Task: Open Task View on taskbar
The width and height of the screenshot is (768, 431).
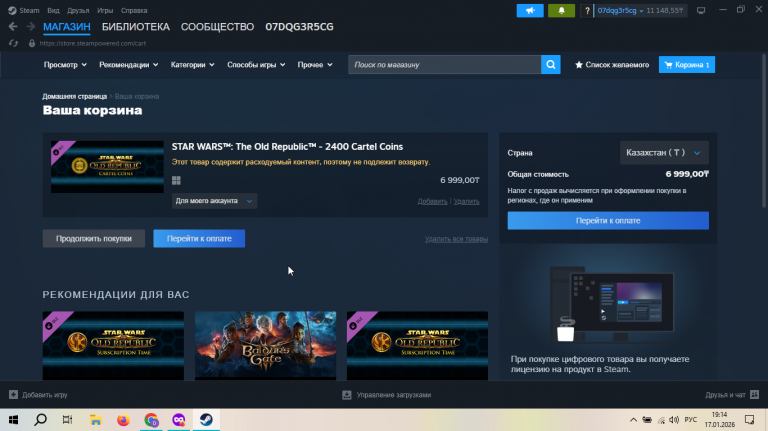Action: pyautogui.click(x=68, y=420)
